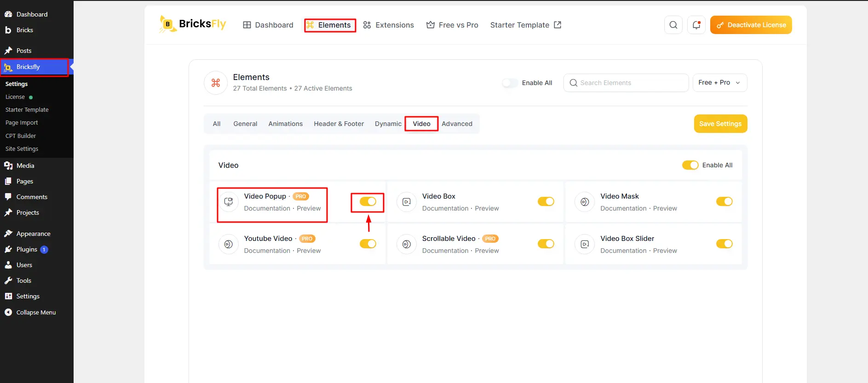
Task: Open the Starter Template external link
Action: tap(526, 25)
